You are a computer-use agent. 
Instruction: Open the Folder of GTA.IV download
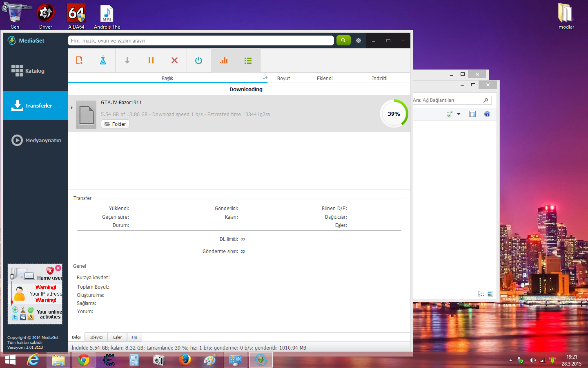pyautogui.click(x=115, y=124)
